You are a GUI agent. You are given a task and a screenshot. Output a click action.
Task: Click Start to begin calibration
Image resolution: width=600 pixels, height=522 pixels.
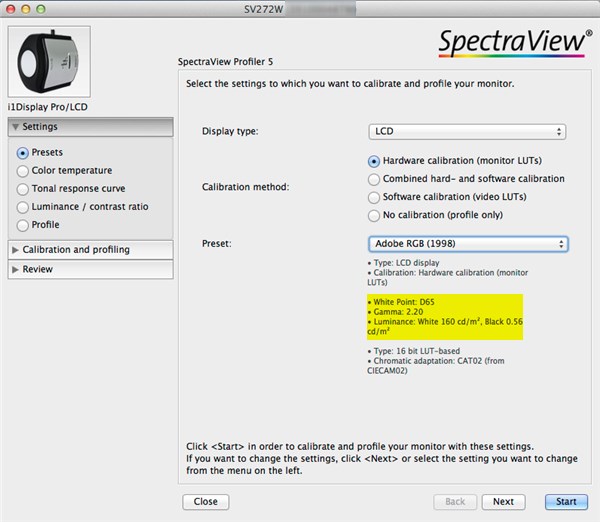tap(566, 502)
